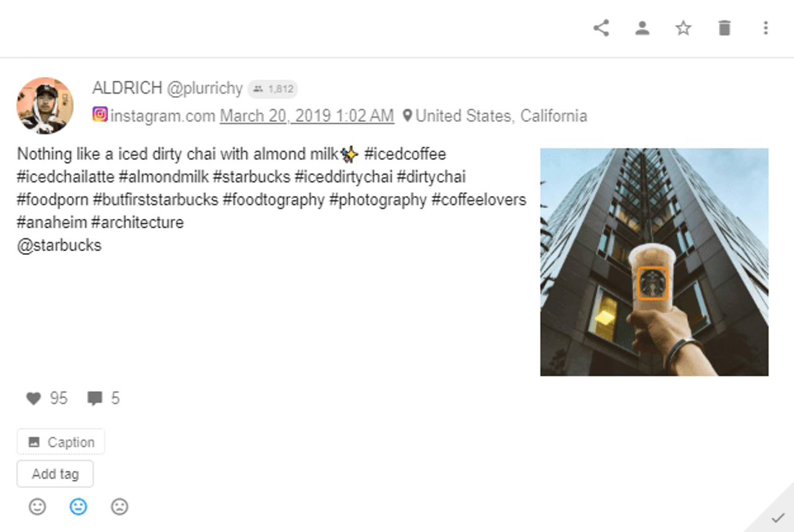Screen dimensions: 794x532
Task: Select the neutral sentiment face
Action: (x=78, y=507)
